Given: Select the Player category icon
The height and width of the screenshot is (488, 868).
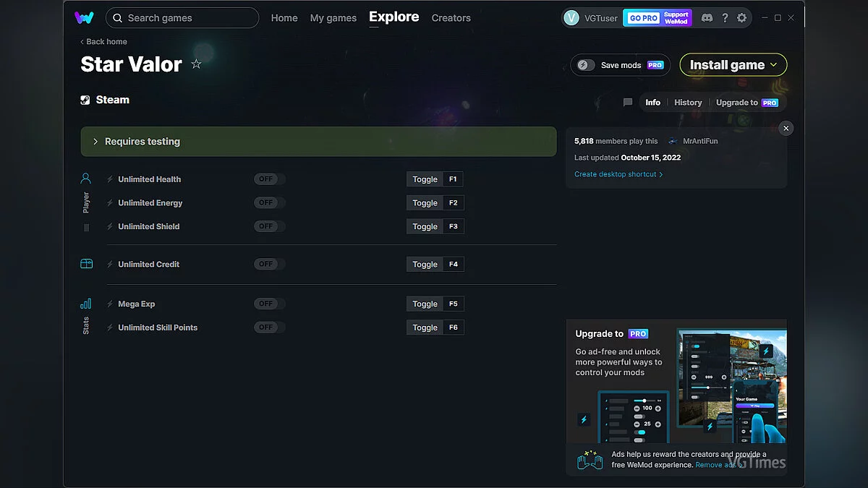Looking at the screenshot, I should click(x=86, y=178).
